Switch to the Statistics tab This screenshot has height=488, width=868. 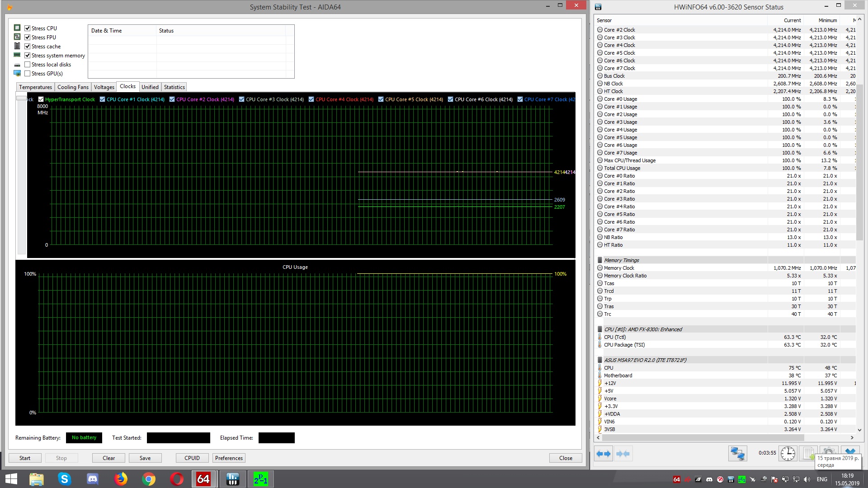point(174,87)
